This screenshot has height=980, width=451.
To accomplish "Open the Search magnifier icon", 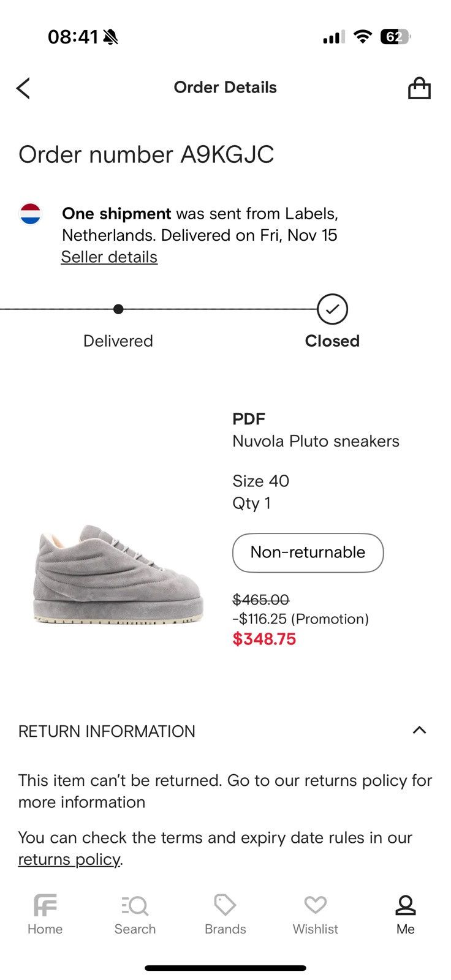I will coord(135,904).
